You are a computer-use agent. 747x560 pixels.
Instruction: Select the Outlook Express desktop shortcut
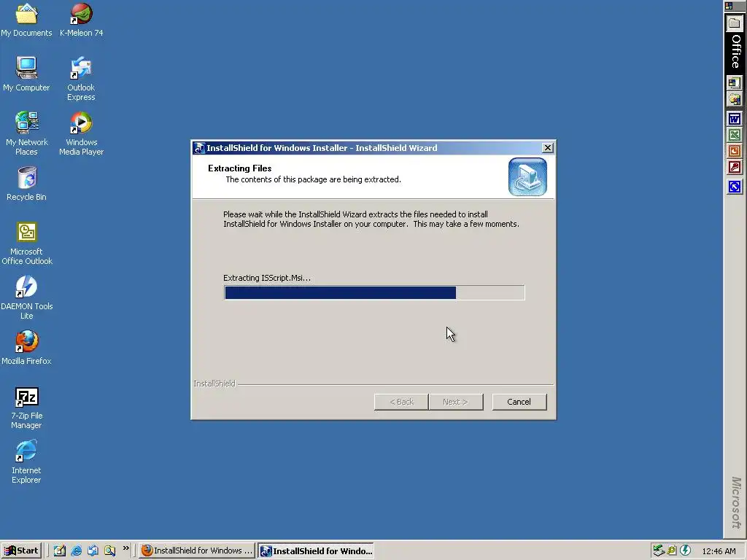[x=81, y=79]
